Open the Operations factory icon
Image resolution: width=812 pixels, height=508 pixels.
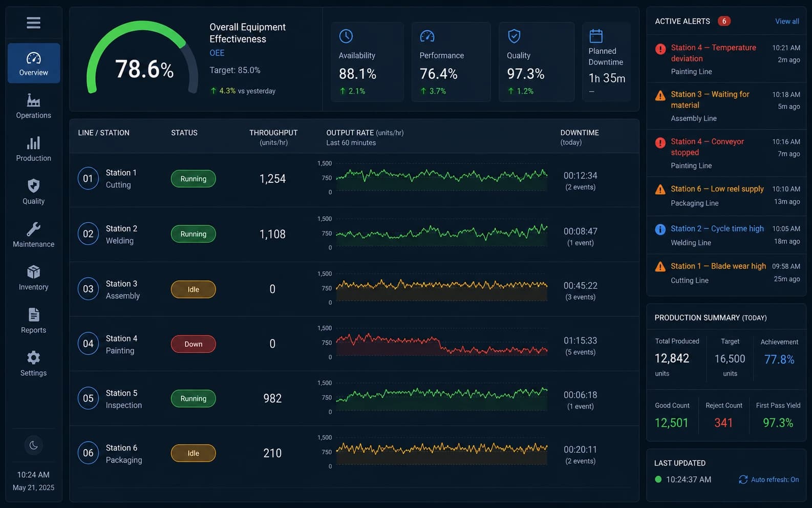coord(34,100)
